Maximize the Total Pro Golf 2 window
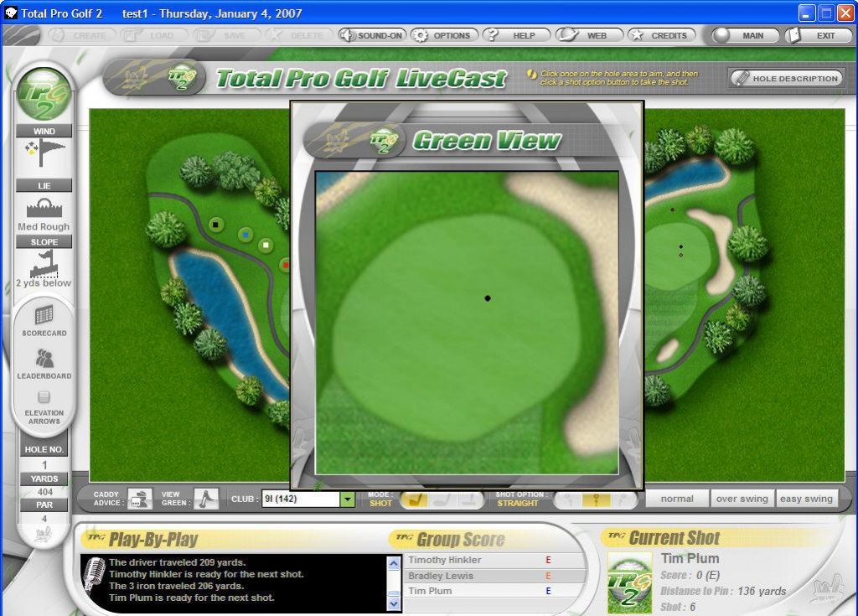The image size is (858, 616). pyautogui.click(x=826, y=13)
